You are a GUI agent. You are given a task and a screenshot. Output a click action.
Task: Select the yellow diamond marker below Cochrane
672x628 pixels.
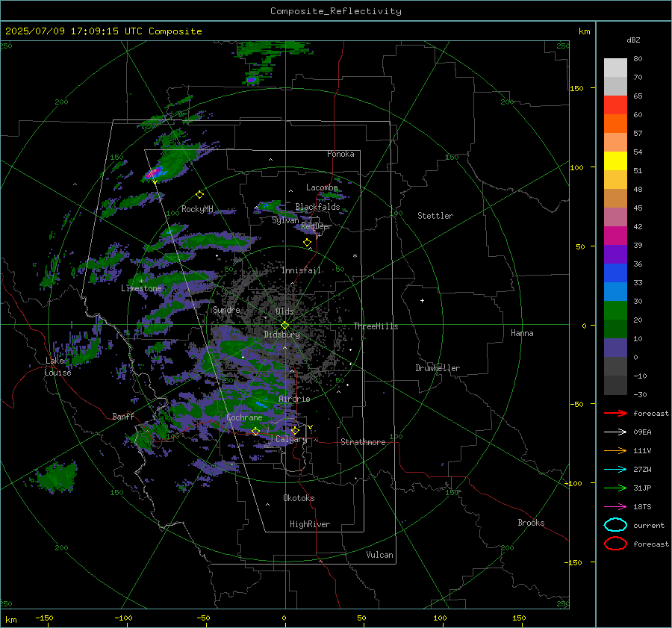coord(255,432)
